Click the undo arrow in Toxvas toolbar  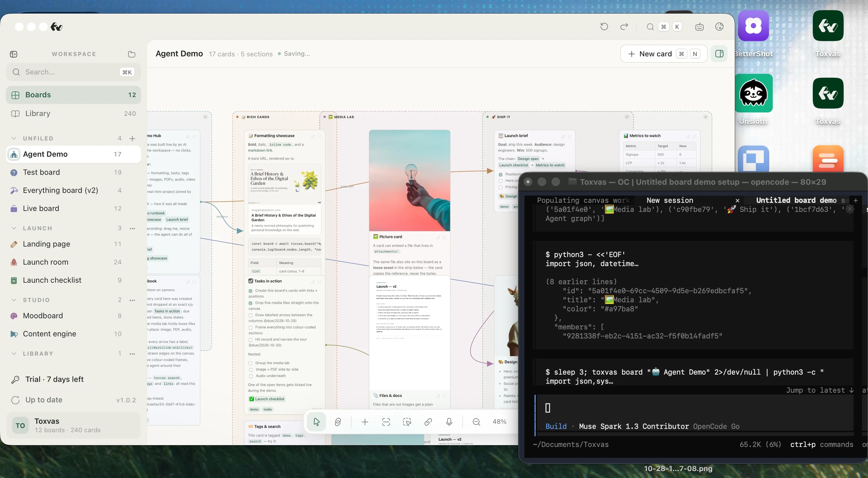pos(604,27)
